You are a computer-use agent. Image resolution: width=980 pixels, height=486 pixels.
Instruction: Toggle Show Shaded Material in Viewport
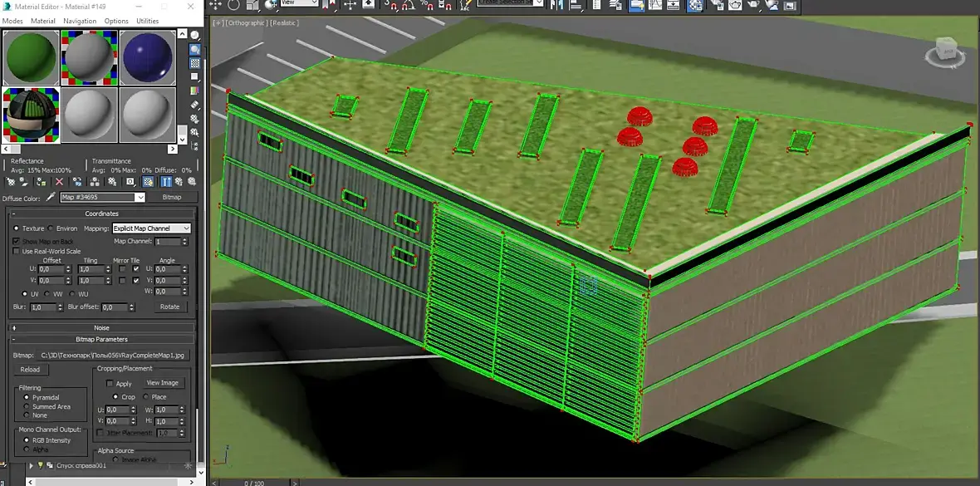tap(148, 182)
